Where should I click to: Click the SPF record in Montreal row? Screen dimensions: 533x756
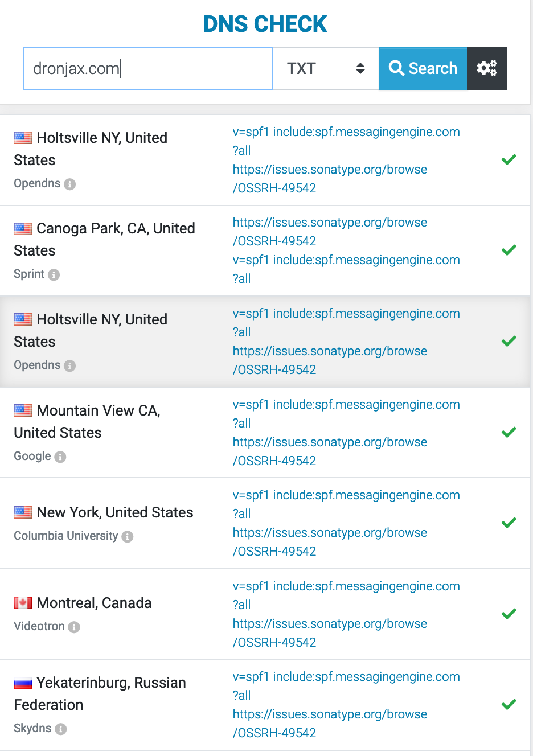coord(346,586)
